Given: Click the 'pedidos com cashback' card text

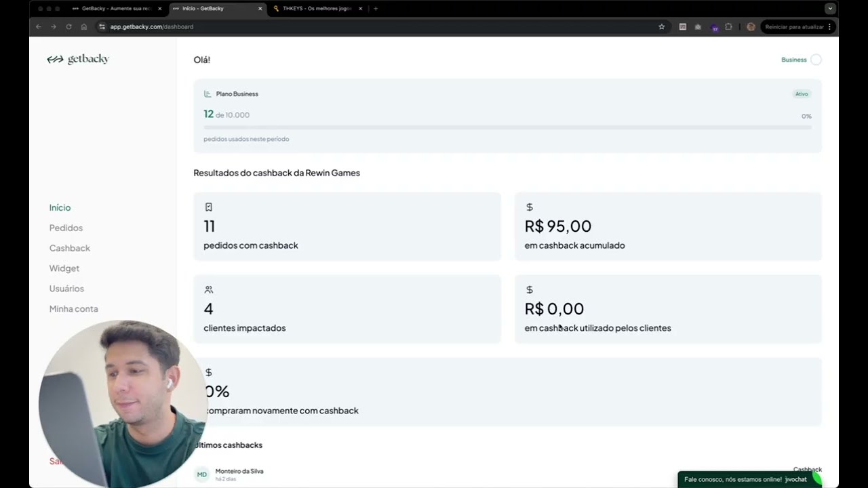Looking at the screenshot, I should click(250, 245).
